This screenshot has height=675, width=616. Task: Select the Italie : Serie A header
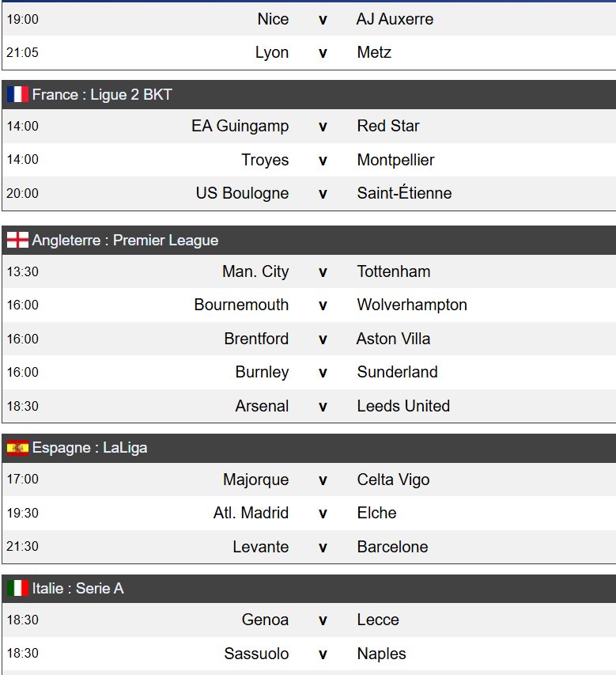pos(77,589)
